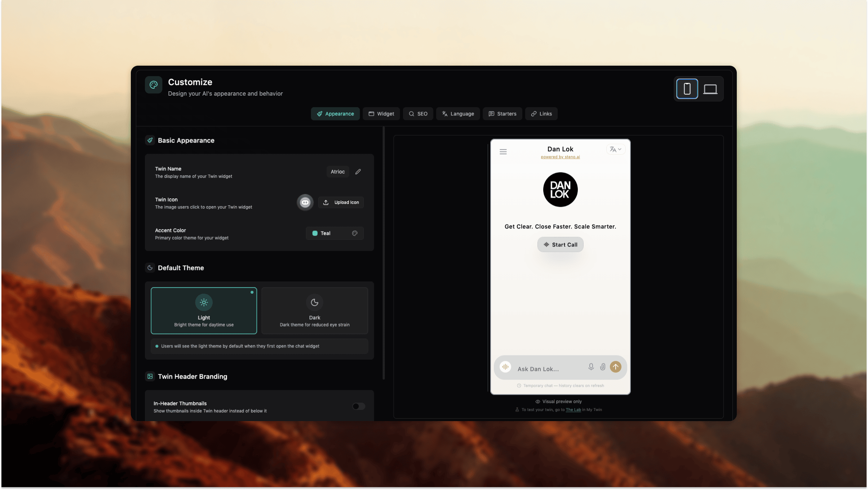The height and width of the screenshot is (490, 868).
Task: Select the Dark theme option
Action: 314,311
